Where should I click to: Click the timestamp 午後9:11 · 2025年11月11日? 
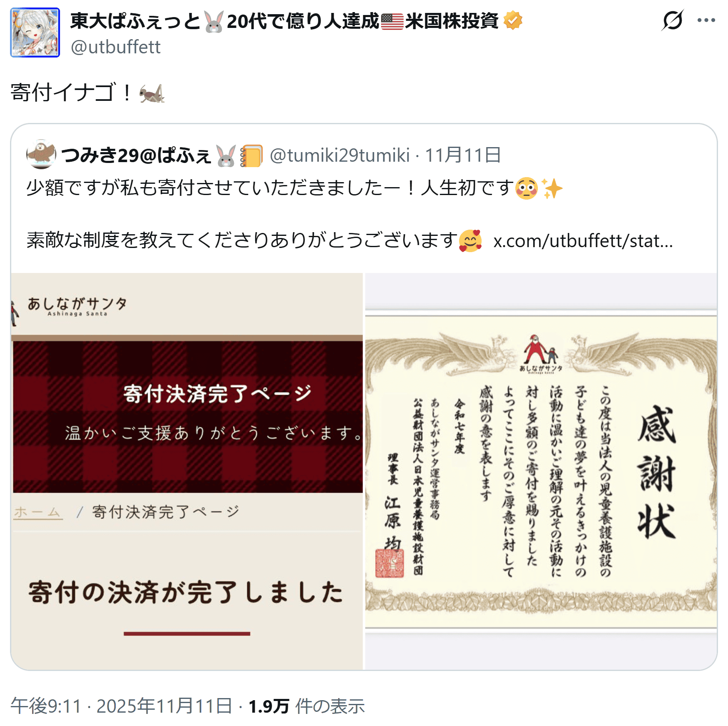pos(121,706)
